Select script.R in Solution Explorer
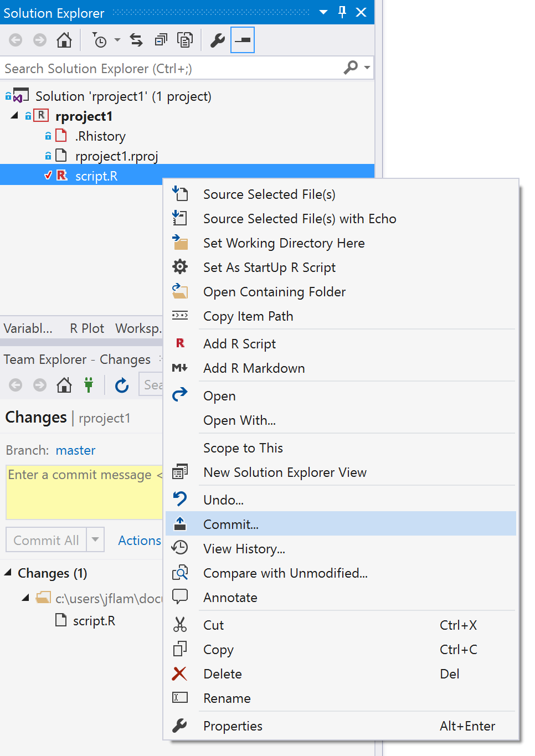This screenshot has height=756, width=535. click(96, 176)
